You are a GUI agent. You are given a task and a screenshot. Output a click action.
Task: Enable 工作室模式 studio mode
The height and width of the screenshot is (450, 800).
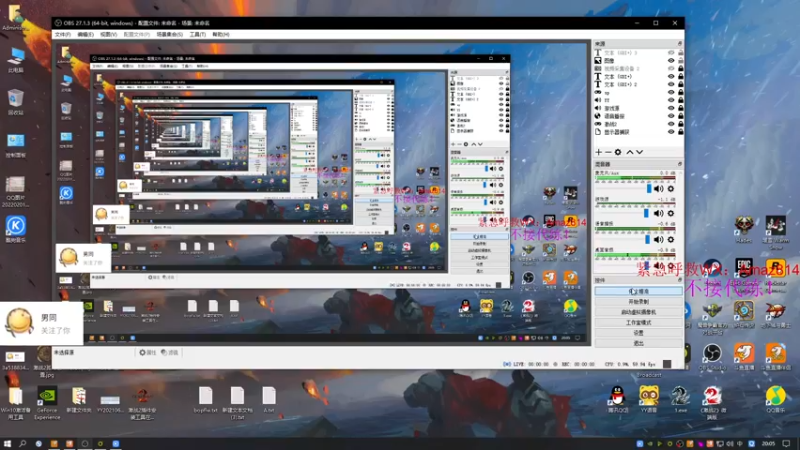pyautogui.click(x=638, y=322)
